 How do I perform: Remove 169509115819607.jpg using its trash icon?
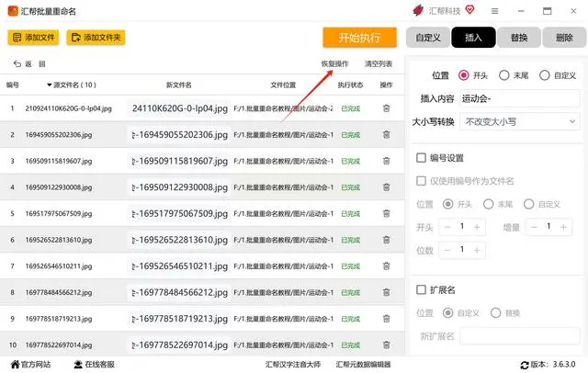pyautogui.click(x=386, y=161)
